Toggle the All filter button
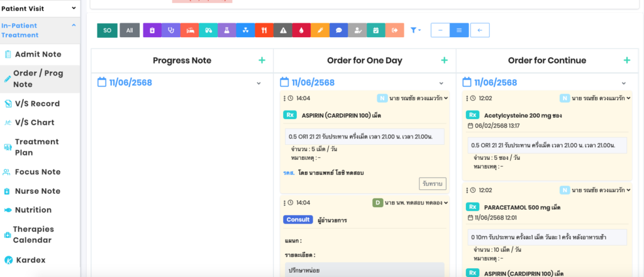 click(130, 30)
